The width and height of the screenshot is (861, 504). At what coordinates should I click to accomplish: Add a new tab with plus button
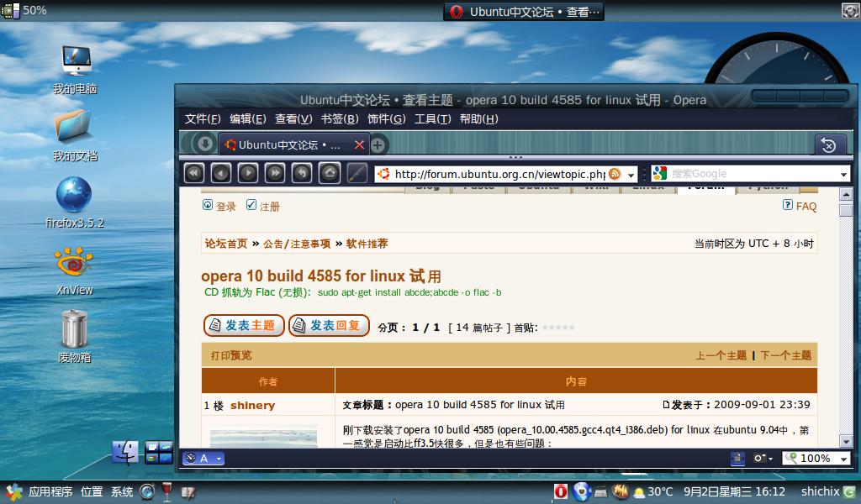(378, 144)
